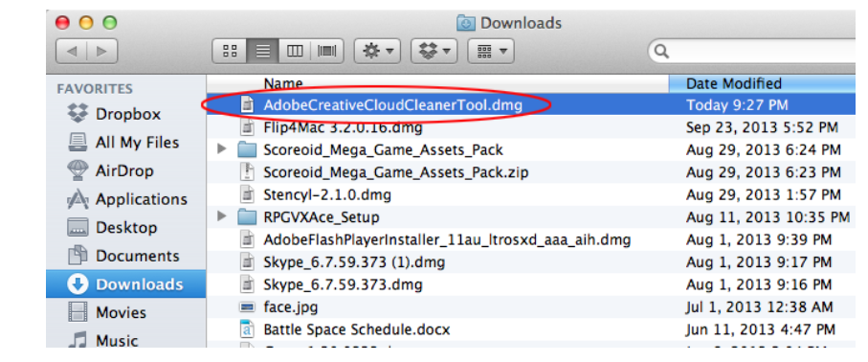Go back with the left arrow button
868x362 pixels.
[72, 52]
